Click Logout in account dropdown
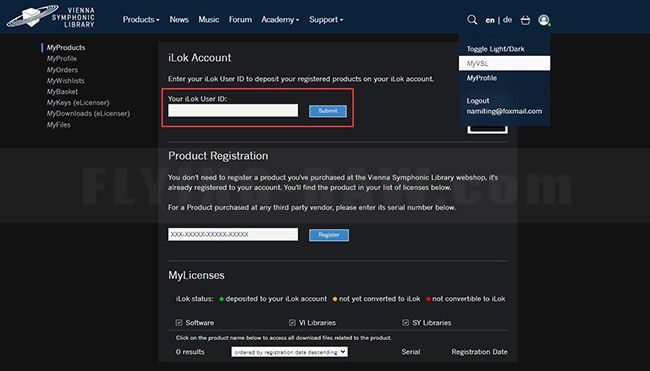The image size is (650, 371). (478, 101)
